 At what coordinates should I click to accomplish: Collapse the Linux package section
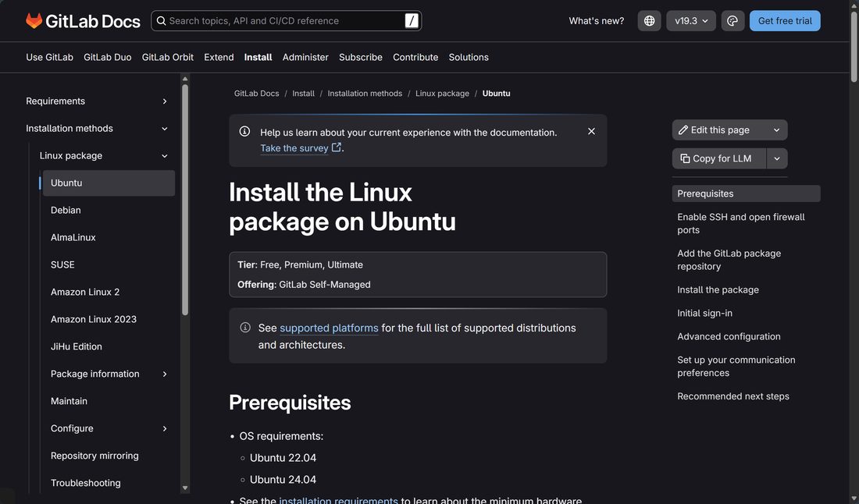164,156
